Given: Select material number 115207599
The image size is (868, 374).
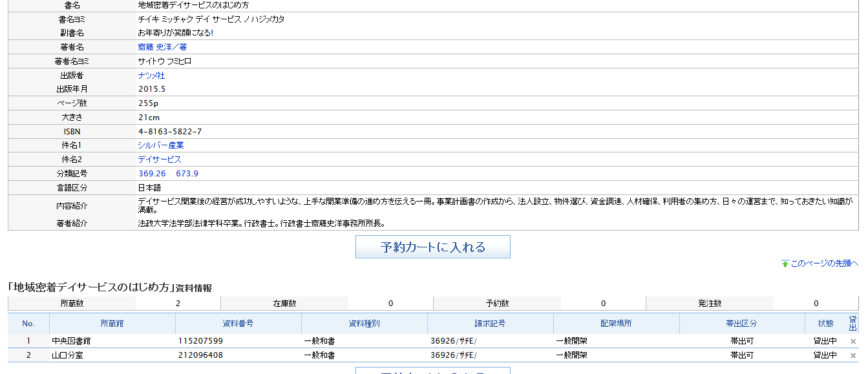Looking at the screenshot, I should click(x=200, y=341).
